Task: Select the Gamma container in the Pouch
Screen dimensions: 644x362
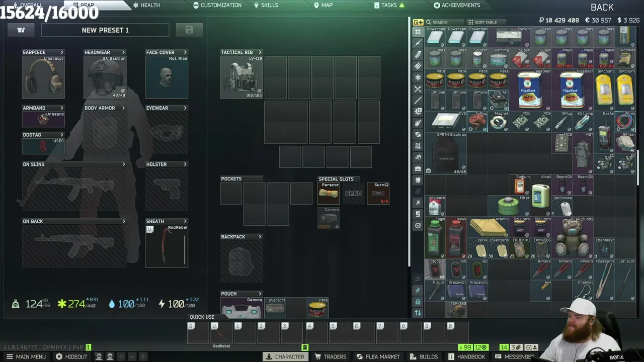Action: point(242,308)
